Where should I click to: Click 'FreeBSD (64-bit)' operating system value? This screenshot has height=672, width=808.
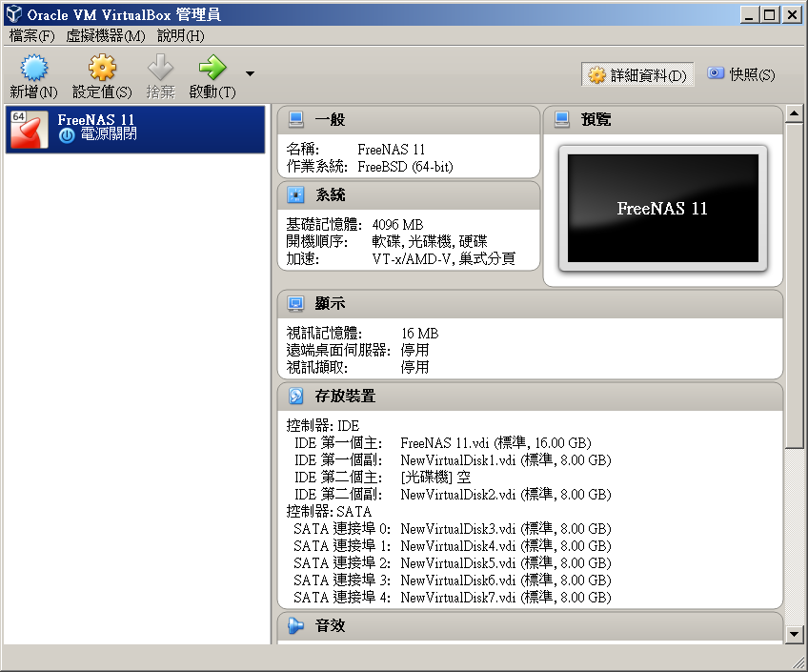(x=405, y=167)
